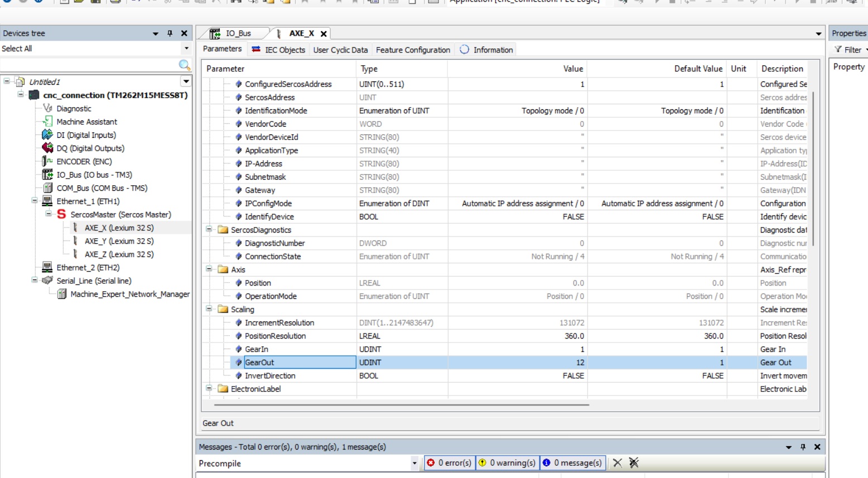Toggle the 0 warning(s) filter
Viewport: 868px width, 478px height.
pos(508,463)
